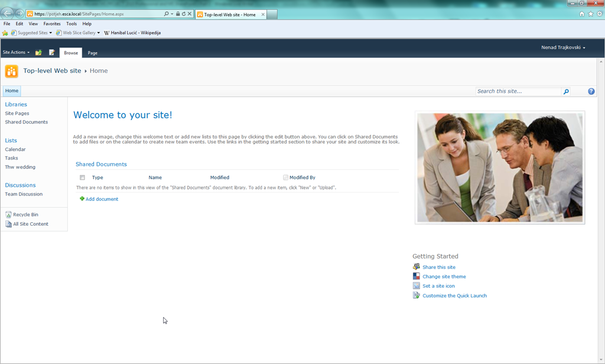Viewport: 605px width, 364px height.
Task: Open the Customize the Quick Launch link
Action: [454, 295]
